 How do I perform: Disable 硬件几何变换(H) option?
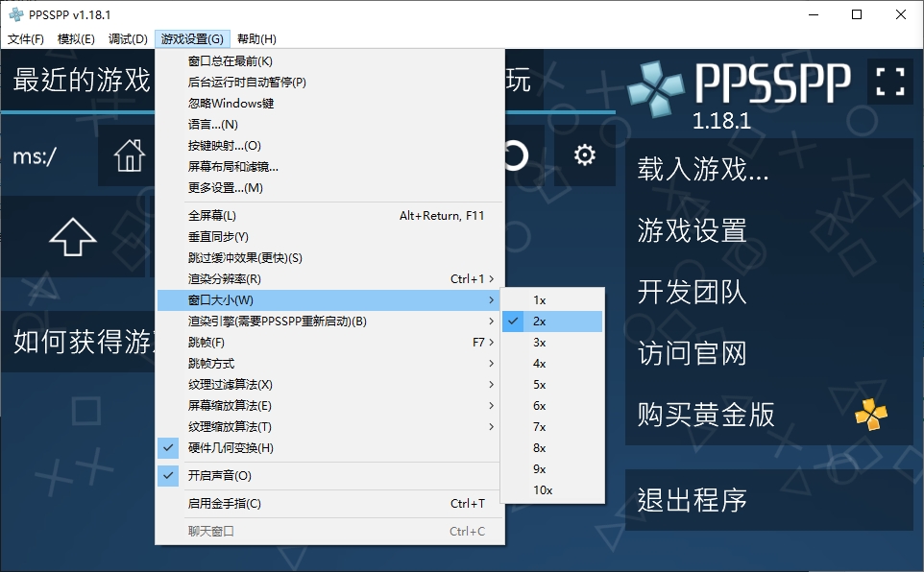tap(231, 448)
